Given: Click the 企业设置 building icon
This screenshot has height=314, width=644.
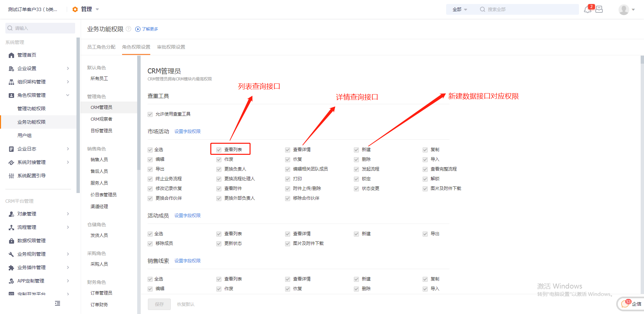Looking at the screenshot, I should tap(11, 68).
